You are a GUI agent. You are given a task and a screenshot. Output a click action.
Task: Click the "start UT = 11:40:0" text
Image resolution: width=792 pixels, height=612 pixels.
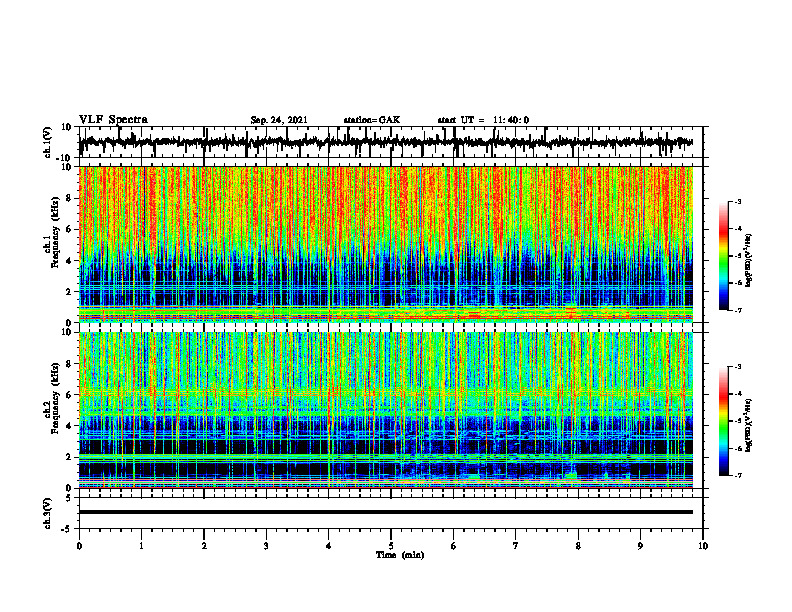click(x=483, y=120)
